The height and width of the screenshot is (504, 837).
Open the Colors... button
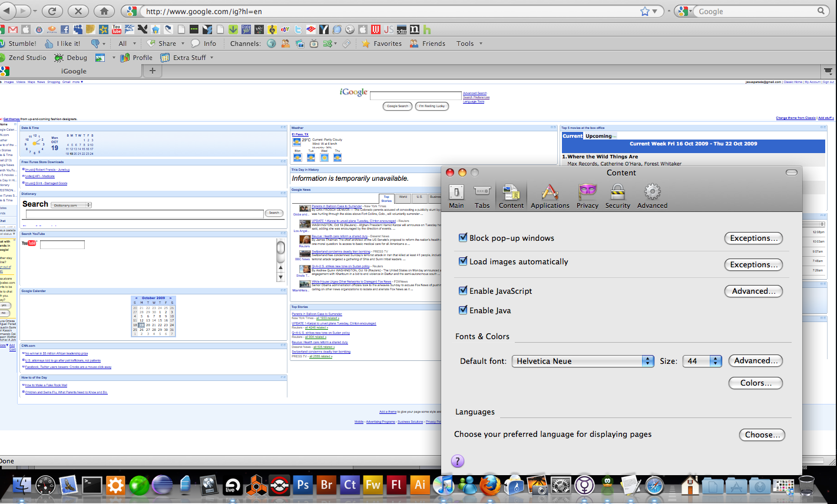756,383
